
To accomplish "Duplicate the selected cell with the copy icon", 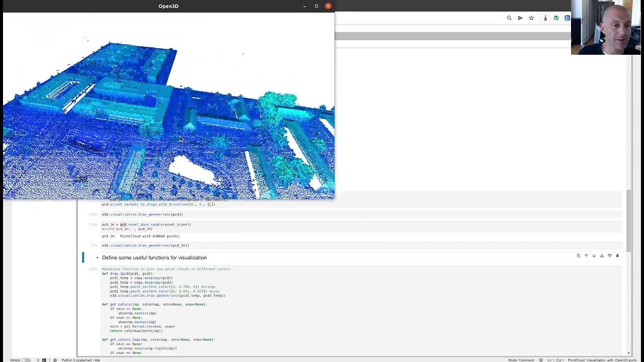I will point(579,256).
